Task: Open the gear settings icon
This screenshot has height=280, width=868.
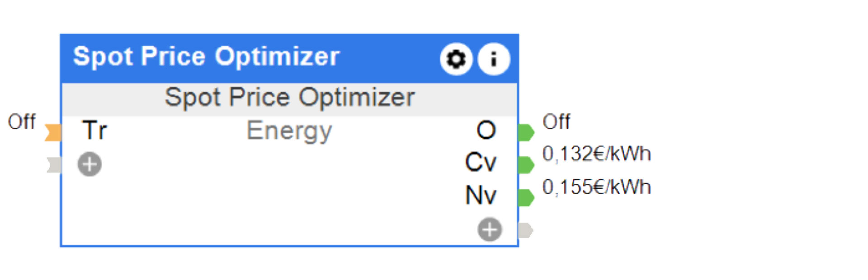Action: point(456,59)
